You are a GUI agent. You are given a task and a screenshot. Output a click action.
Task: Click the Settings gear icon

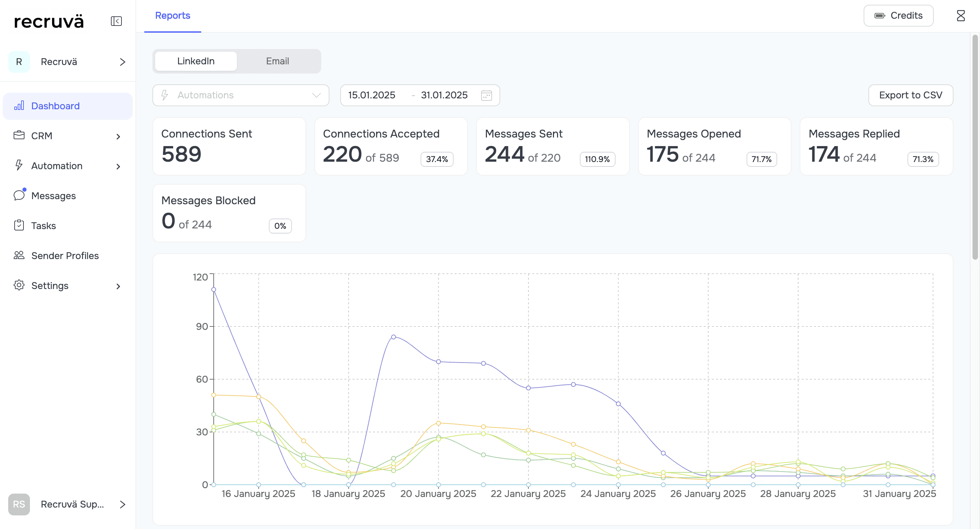pyautogui.click(x=19, y=285)
